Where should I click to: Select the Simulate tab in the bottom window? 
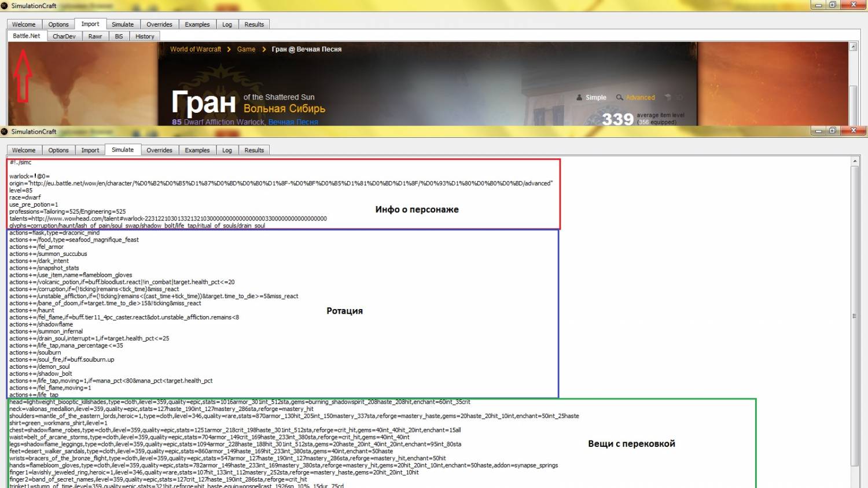(123, 149)
